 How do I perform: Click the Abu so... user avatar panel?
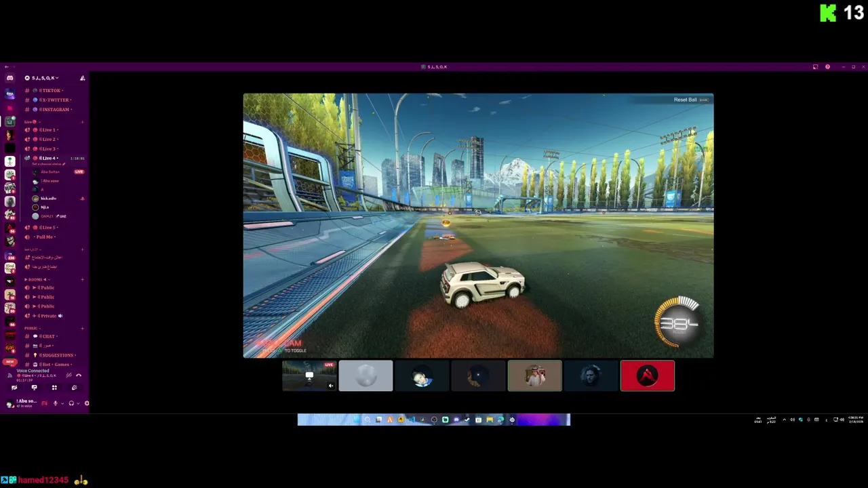(x=22, y=403)
